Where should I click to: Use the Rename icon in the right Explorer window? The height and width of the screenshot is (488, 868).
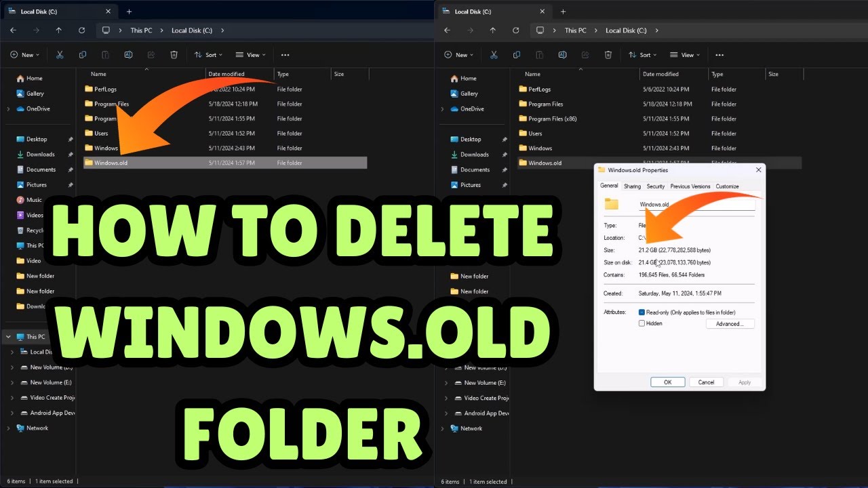coord(562,55)
